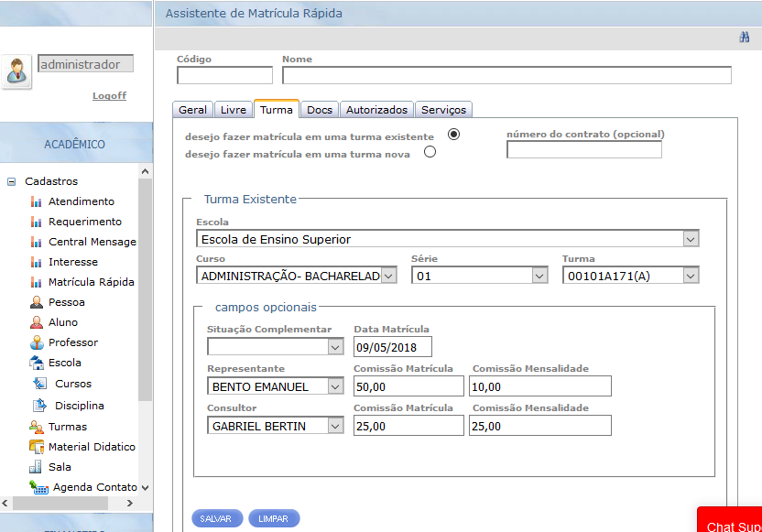Open the Chat Suporte button
762x532 pixels.
[x=729, y=519]
